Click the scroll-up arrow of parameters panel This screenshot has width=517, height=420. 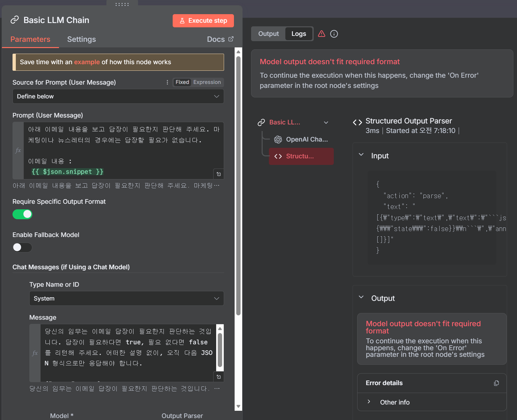238,52
